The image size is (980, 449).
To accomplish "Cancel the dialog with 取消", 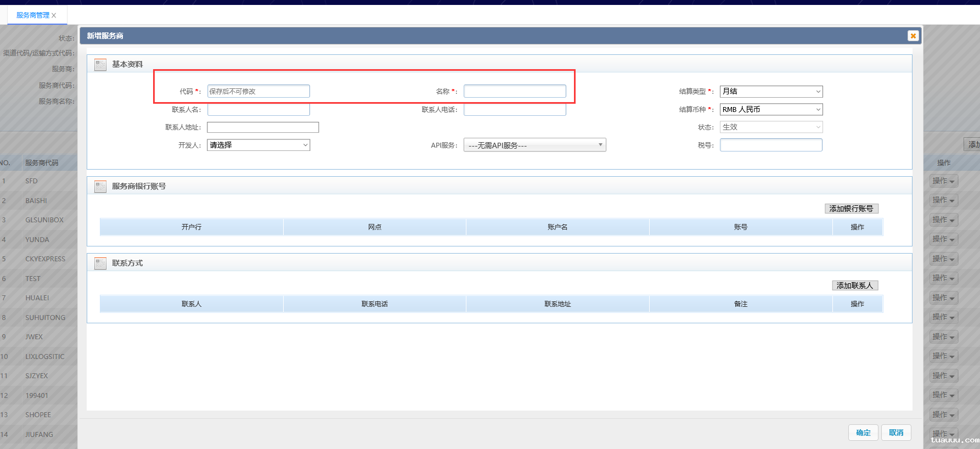I will (896, 433).
